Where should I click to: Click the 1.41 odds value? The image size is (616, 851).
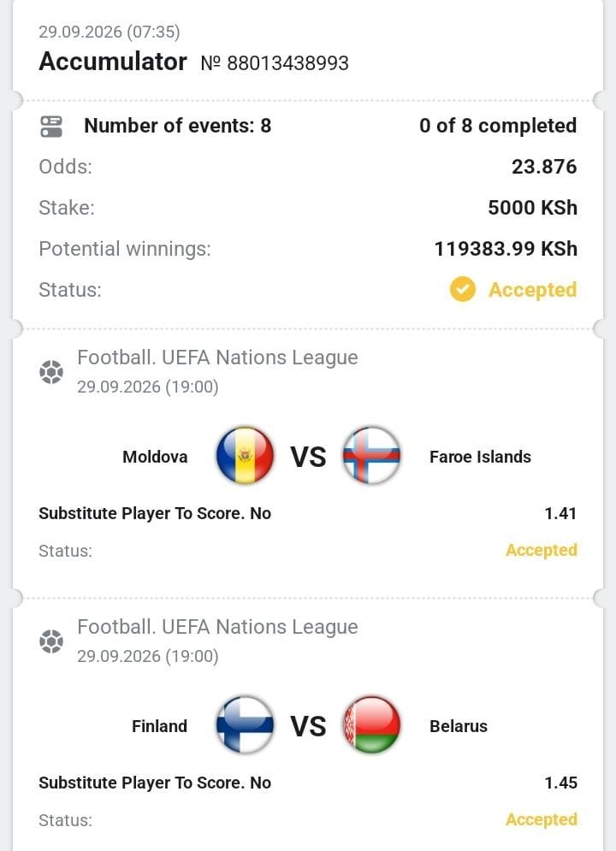(x=560, y=513)
